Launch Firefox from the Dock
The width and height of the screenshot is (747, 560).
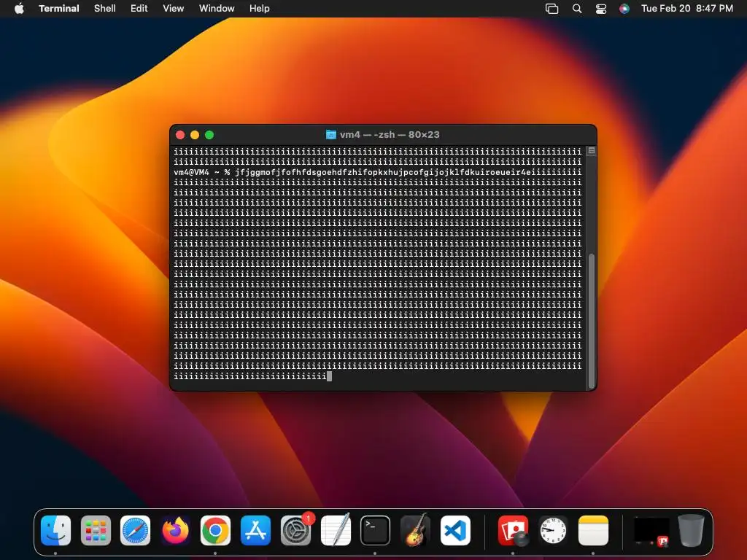[x=175, y=530]
